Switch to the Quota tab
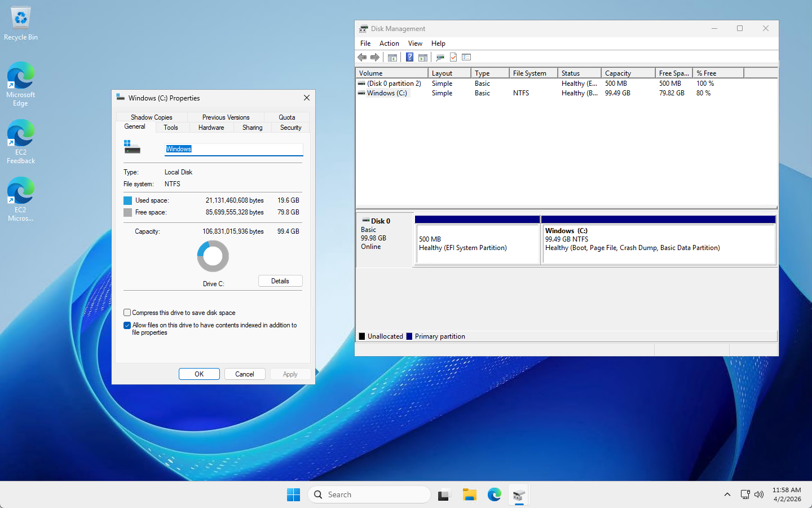This screenshot has width=812, height=508. pyautogui.click(x=287, y=117)
